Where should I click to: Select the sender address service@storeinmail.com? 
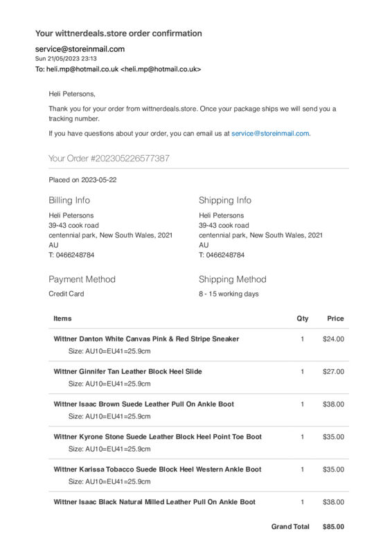click(x=80, y=49)
